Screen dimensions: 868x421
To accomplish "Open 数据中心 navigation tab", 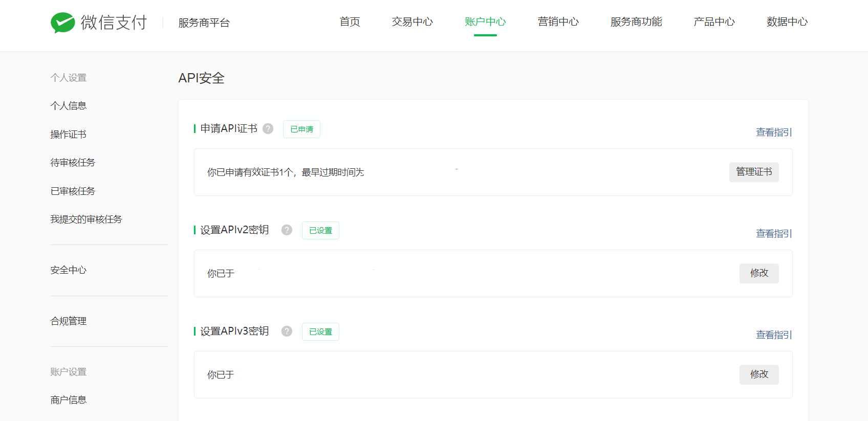I will click(787, 22).
